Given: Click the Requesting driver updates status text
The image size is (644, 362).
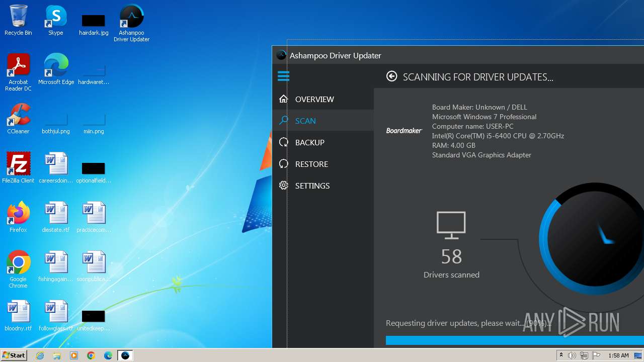Looking at the screenshot, I should pos(468,323).
